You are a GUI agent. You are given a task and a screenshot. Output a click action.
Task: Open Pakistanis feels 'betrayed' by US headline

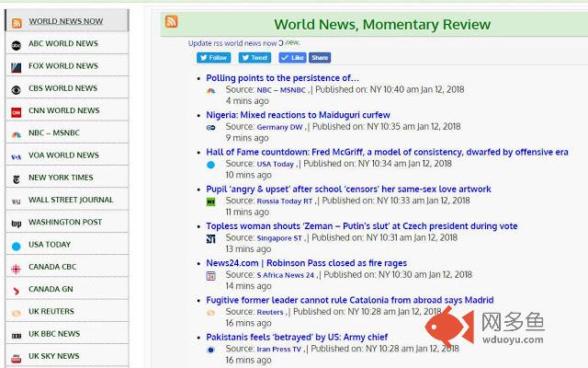point(297,338)
